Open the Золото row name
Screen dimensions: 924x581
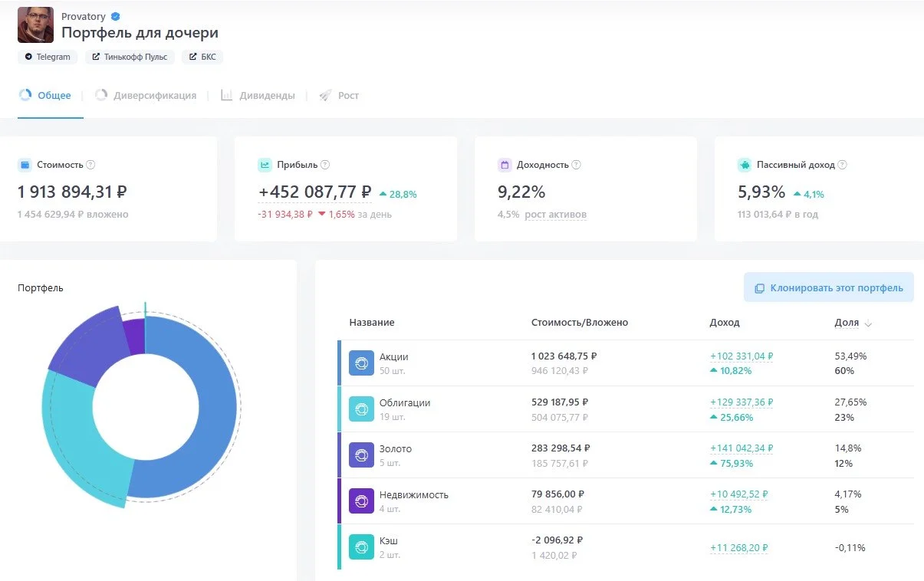[396, 448]
